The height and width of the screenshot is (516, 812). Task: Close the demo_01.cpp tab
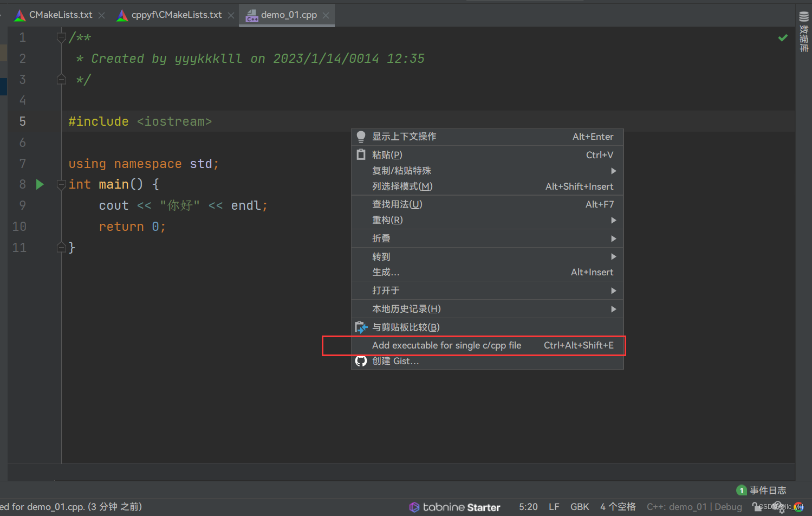[x=326, y=15]
